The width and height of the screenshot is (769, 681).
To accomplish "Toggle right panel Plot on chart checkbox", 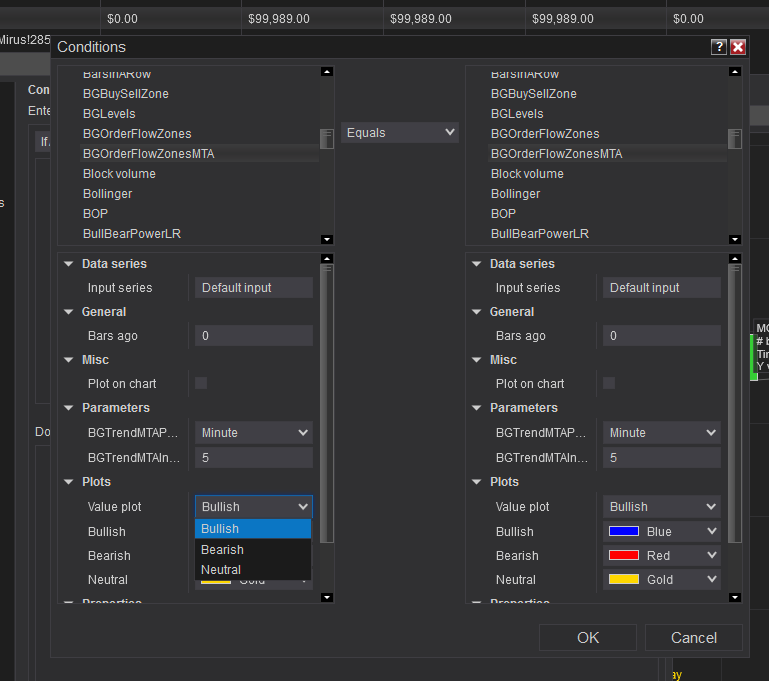I will 609,383.
